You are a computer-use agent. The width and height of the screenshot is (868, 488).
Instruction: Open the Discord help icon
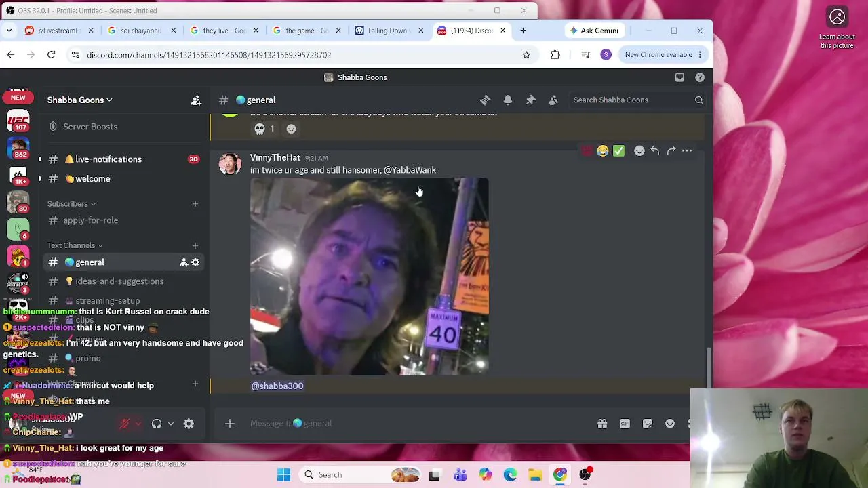pos(700,77)
